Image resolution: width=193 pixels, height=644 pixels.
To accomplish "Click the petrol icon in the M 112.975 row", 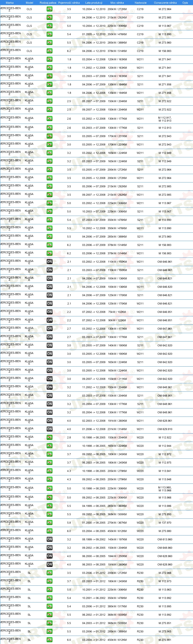I will point(50,463).
